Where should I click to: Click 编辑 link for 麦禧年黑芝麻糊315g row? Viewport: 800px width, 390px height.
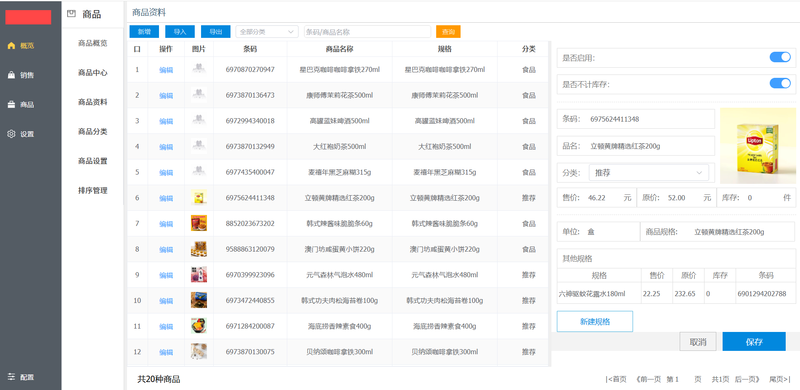coord(166,173)
